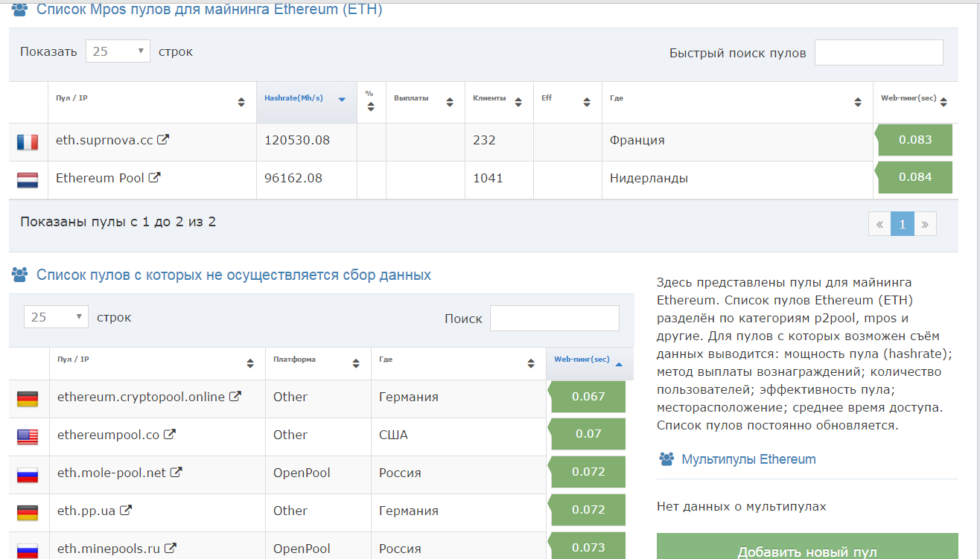Screen dimensions: 980x559
Task: Click the 0.083 web-ping green badge
Action: click(914, 140)
